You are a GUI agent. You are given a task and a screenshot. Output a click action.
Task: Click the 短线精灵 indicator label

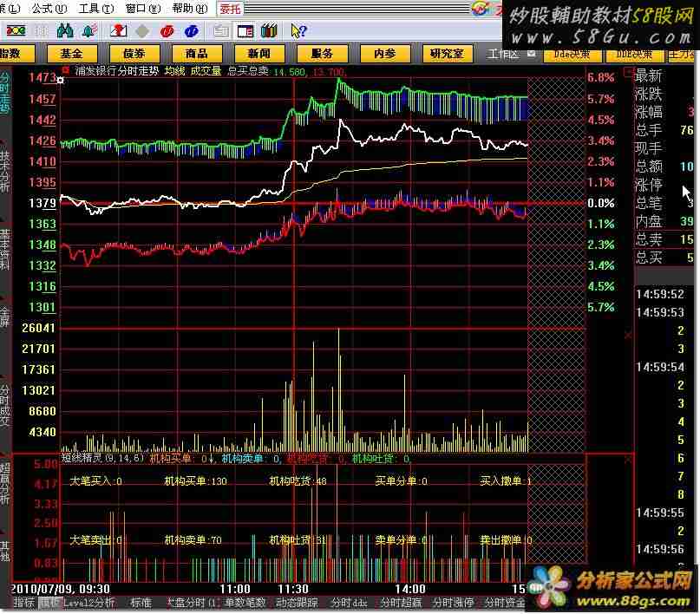[x=82, y=458]
